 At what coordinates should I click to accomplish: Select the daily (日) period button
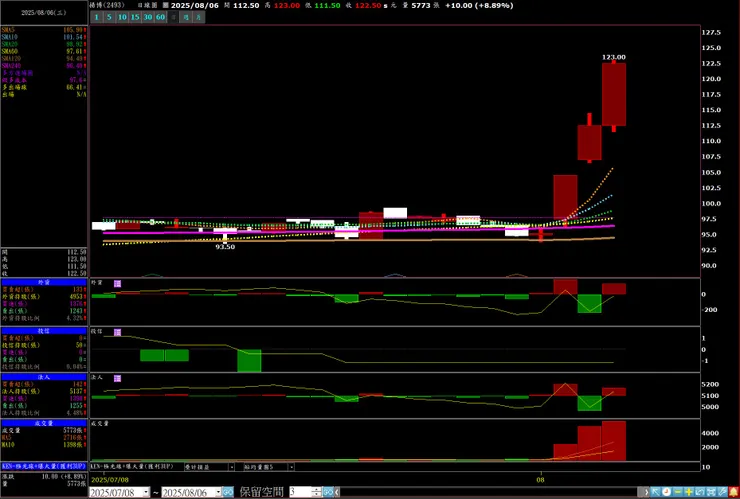174,17
